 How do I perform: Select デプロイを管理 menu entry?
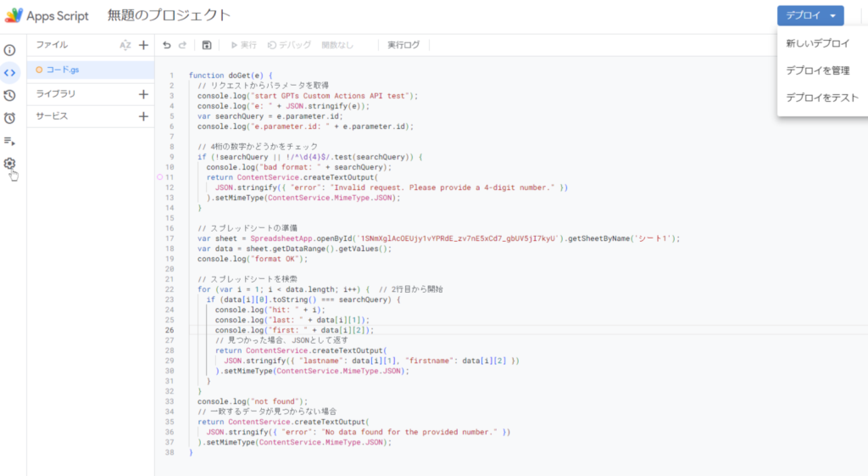coord(817,70)
